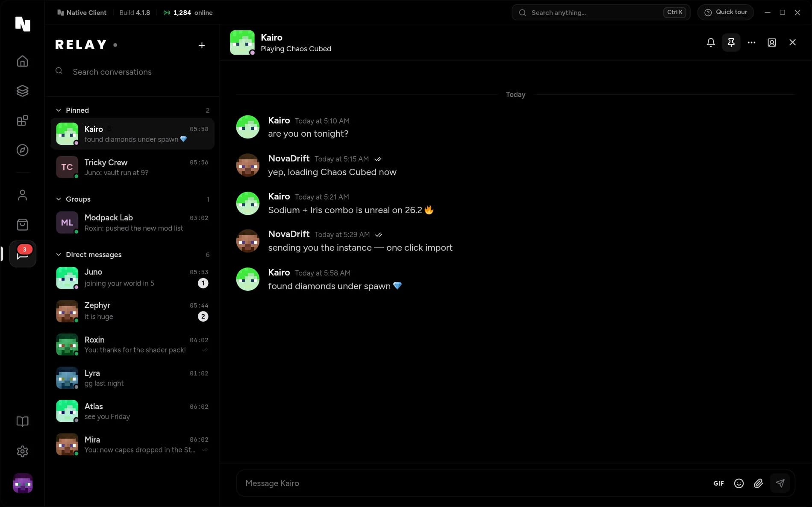The width and height of the screenshot is (812, 507).
Task: Open the shopping bag store icon
Action: point(22,225)
